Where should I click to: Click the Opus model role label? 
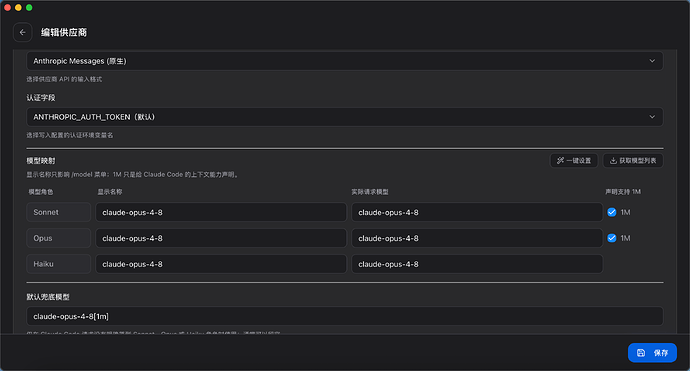[x=59, y=238]
